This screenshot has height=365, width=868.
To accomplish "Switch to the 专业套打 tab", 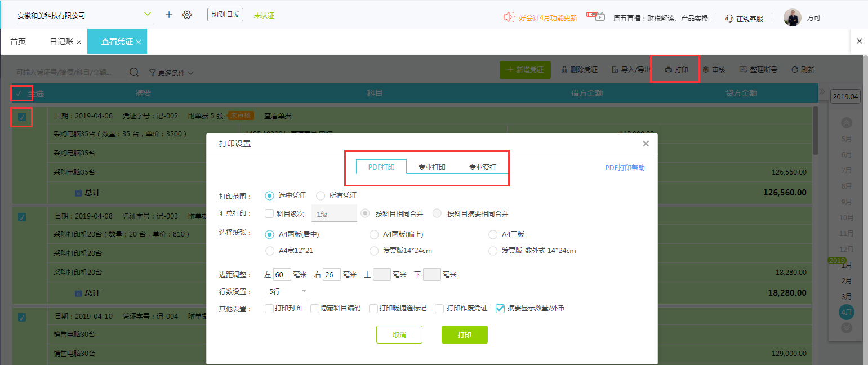I will point(483,167).
